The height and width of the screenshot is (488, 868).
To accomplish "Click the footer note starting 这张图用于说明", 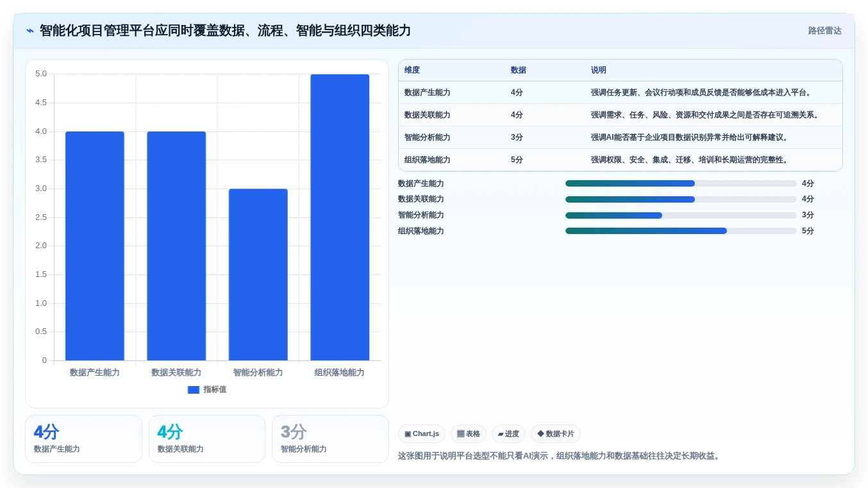I will pyautogui.click(x=559, y=456).
